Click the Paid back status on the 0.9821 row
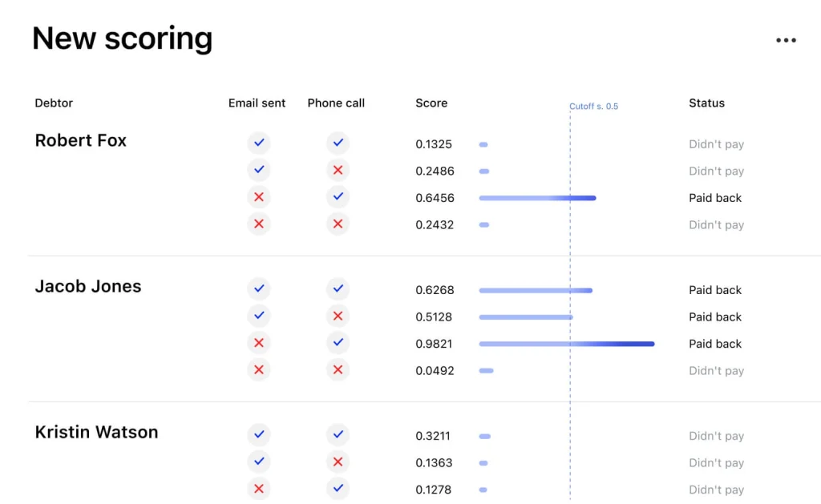 [714, 343]
